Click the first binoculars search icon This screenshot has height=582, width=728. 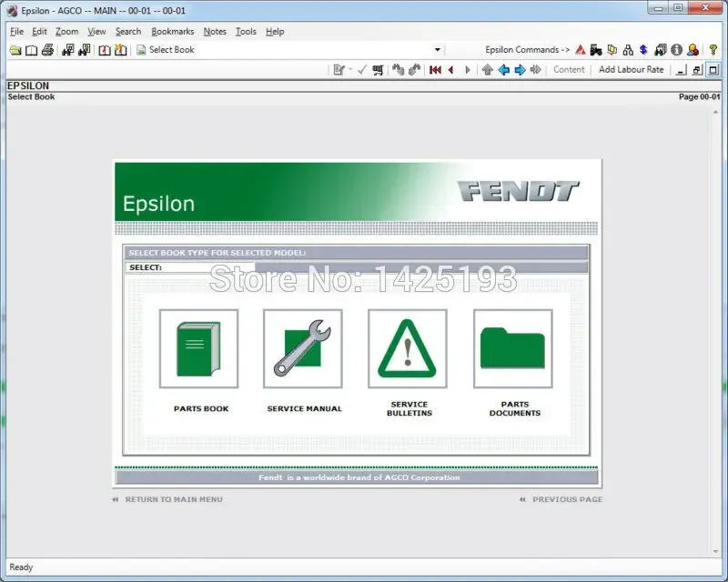(68, 50)
